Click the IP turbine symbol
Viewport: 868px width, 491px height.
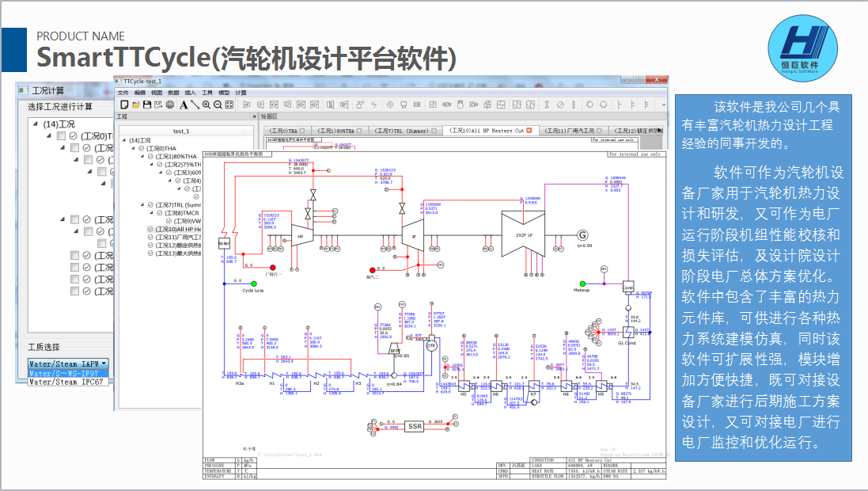(413, 236)
